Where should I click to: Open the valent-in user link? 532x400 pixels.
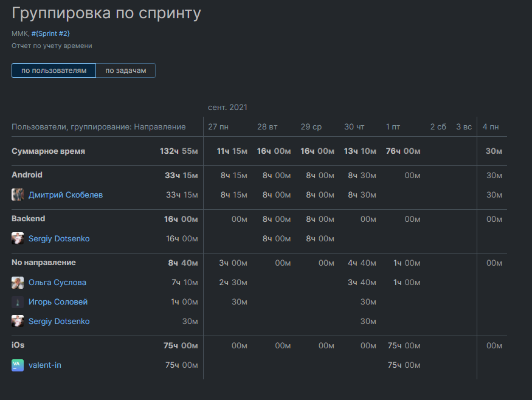point(45,365)
